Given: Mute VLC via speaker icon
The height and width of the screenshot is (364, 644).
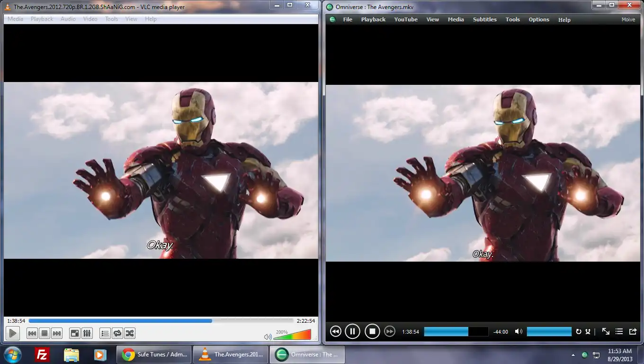Looking at the screenshot, I should click(x=268, y=337).
